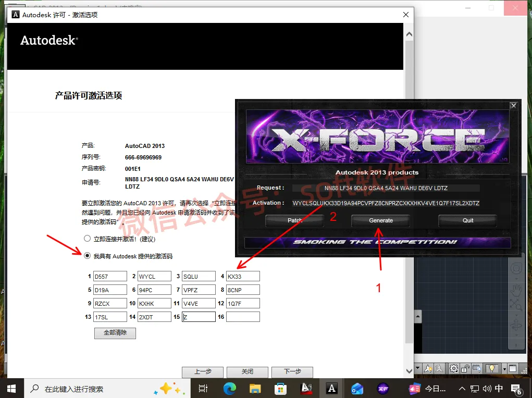Select the Orbit tool in AutoCAD nav bar
Image resolution: width=532 pixels, height=398 pixels.
pos(516,325)
